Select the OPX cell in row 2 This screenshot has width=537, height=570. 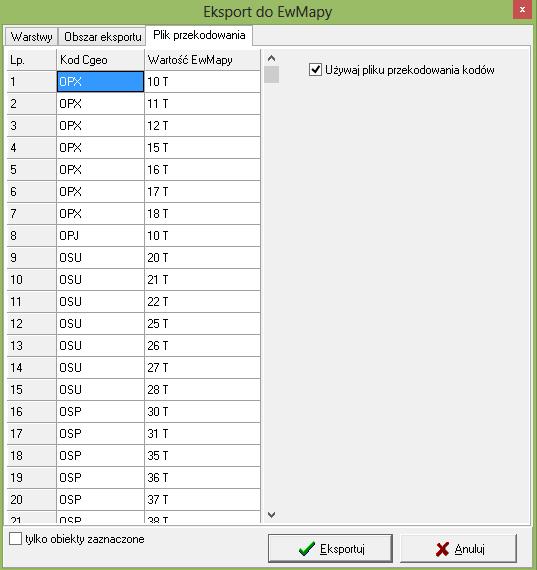click(100, 104)
